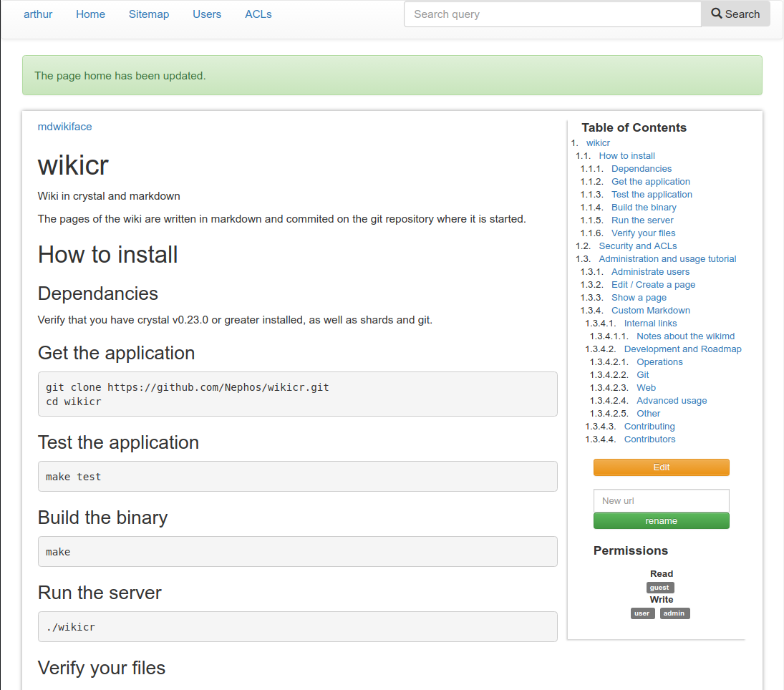Open Get the application contents link
The width and height of the screenshot is (784, 690).
651,182
